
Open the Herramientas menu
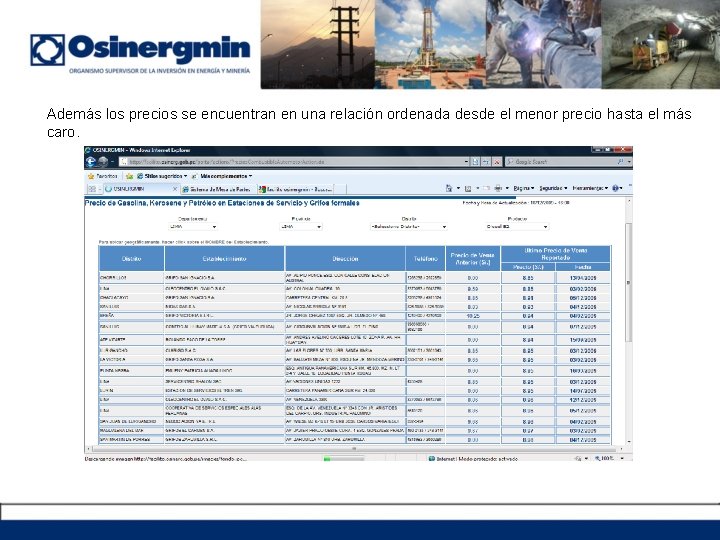[590, 188]
